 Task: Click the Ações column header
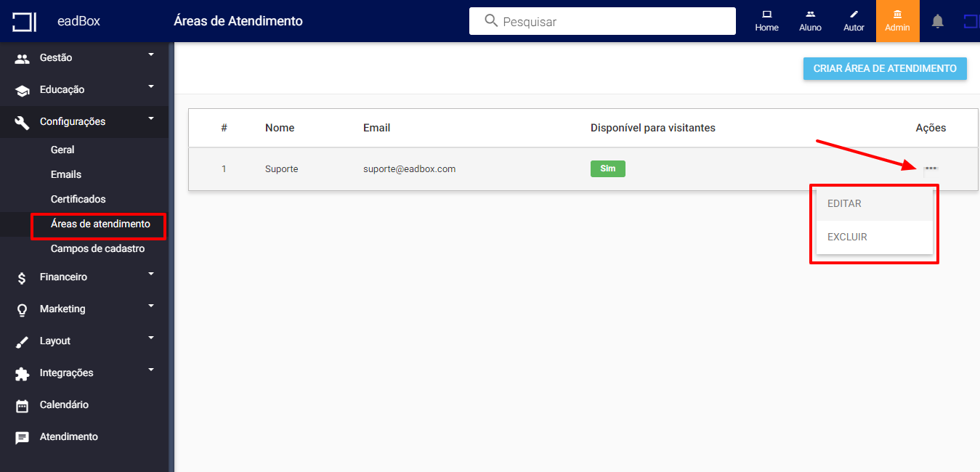tap(931, 128)
